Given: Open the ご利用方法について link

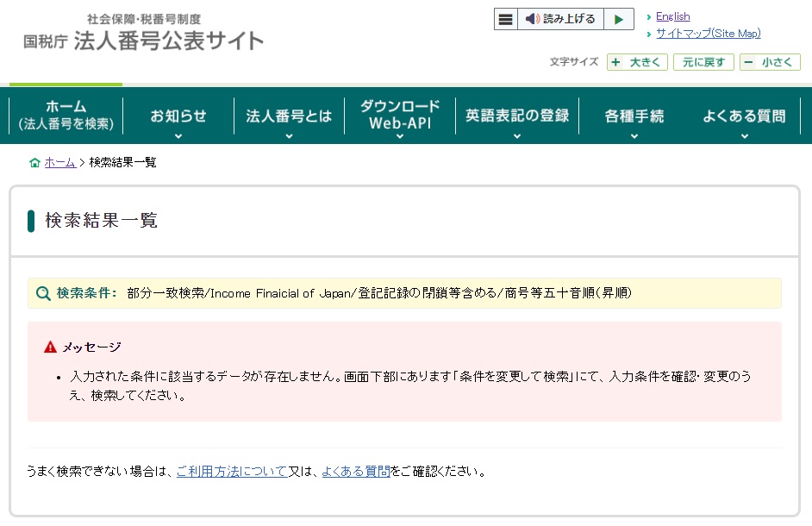Looking at the screenshot, I should pos(232,471).
